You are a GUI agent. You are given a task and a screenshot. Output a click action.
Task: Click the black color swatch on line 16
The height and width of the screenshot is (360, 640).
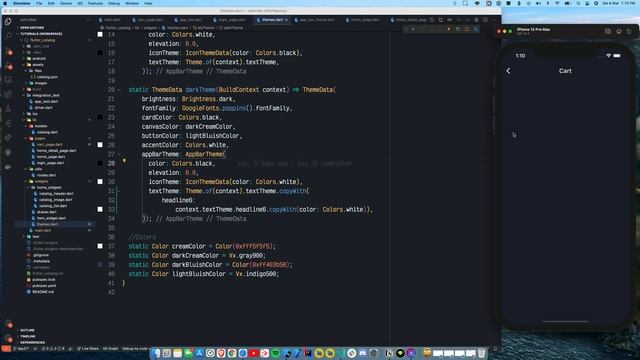coord(100,53)
